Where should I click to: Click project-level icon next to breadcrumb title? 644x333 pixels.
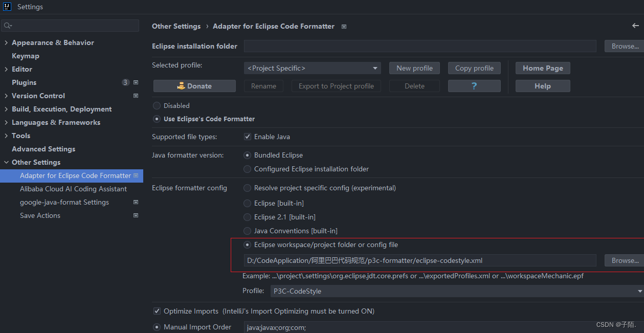pos(344,27)
